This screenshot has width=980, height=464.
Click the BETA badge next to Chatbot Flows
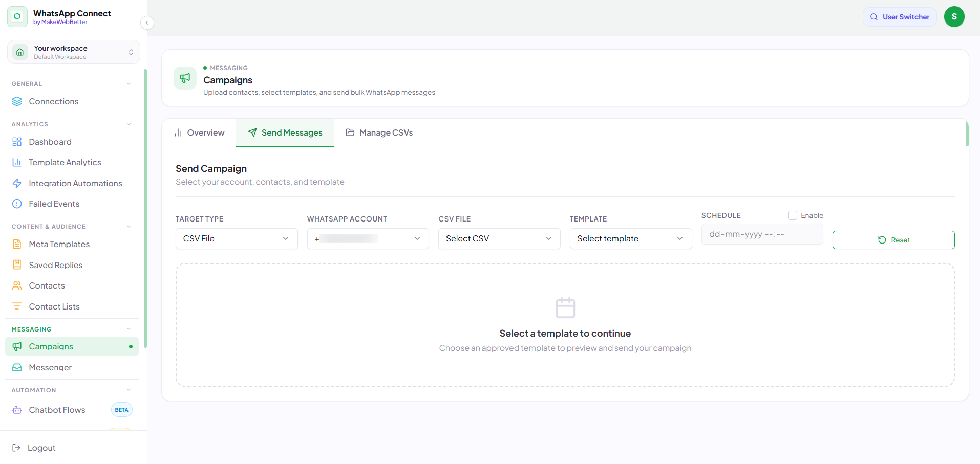click(x=122, y=410)
